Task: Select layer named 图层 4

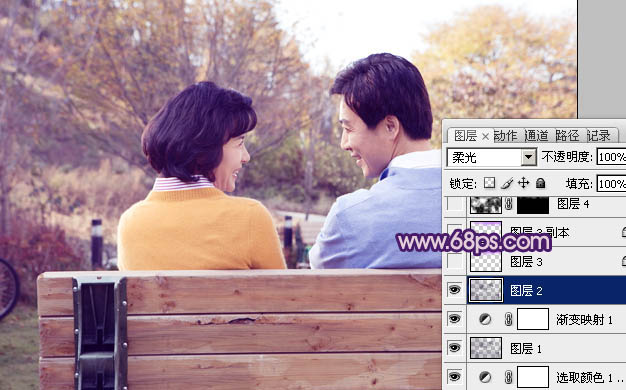Action: pyautogui.click(x=573, y=204)
